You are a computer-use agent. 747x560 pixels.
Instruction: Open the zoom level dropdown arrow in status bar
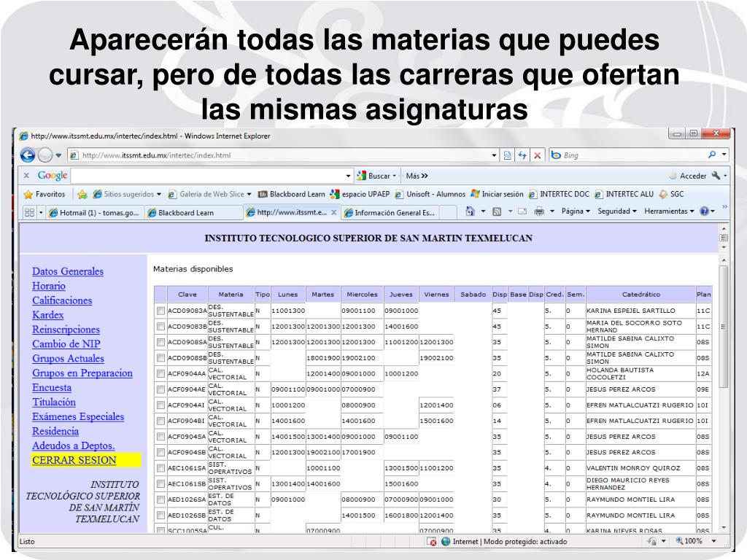click(x=713, y=541)
